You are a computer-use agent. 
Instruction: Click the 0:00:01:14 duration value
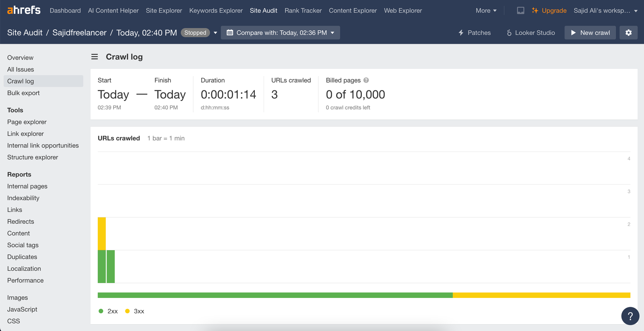[228, 94]
